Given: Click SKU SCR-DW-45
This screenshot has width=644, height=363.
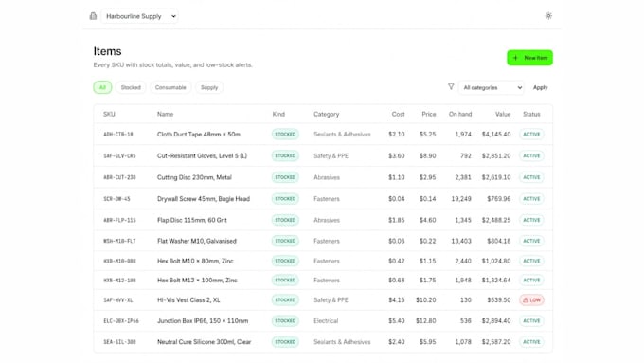Looking at the screenshot, I should point(116,199).
